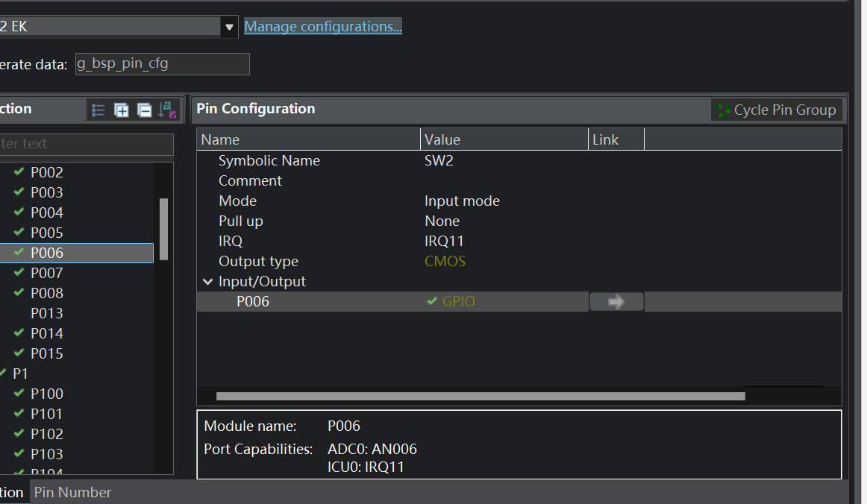The height and width of the screenshot is (504, 867).
Task: Select P008 in the pin tree
Action: pyautogui.click(x=47, y=293)
